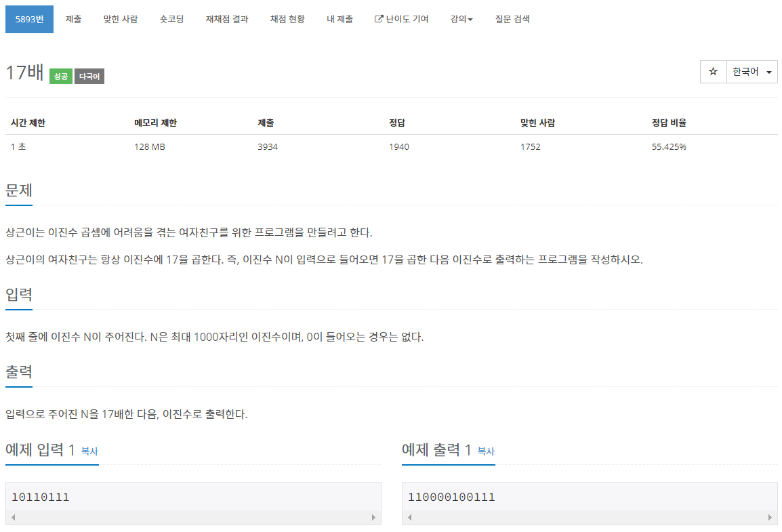Open the 숏코딩 tab
Image resolution: width=782 pixels, height=532 pixels.
click(x=171, y=19)
